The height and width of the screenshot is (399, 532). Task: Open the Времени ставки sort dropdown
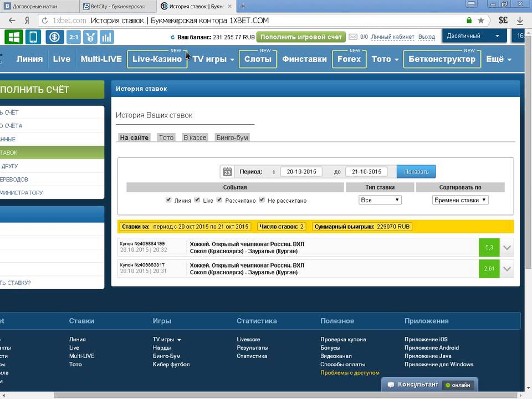click(x=460, y=200)
